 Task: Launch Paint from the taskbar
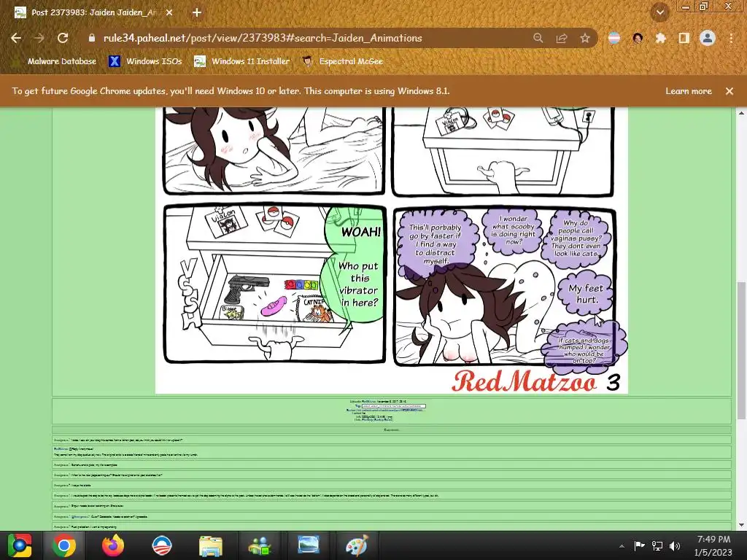coord(357,545)
